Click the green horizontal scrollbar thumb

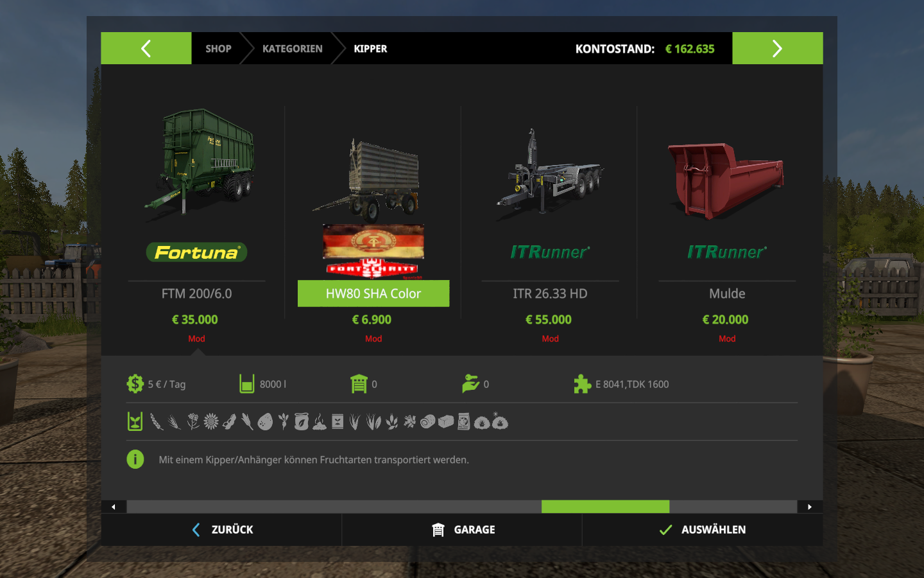click(605, 507)
